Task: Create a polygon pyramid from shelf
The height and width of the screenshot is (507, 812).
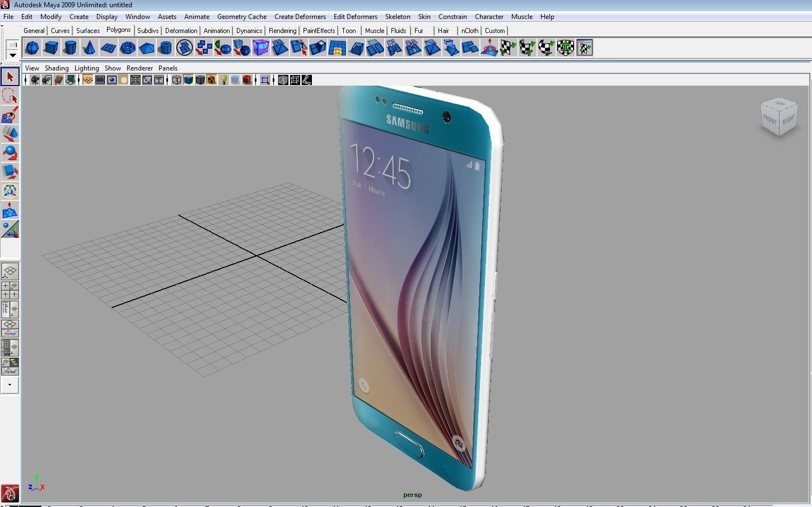Action: click(x=147, y=48)
